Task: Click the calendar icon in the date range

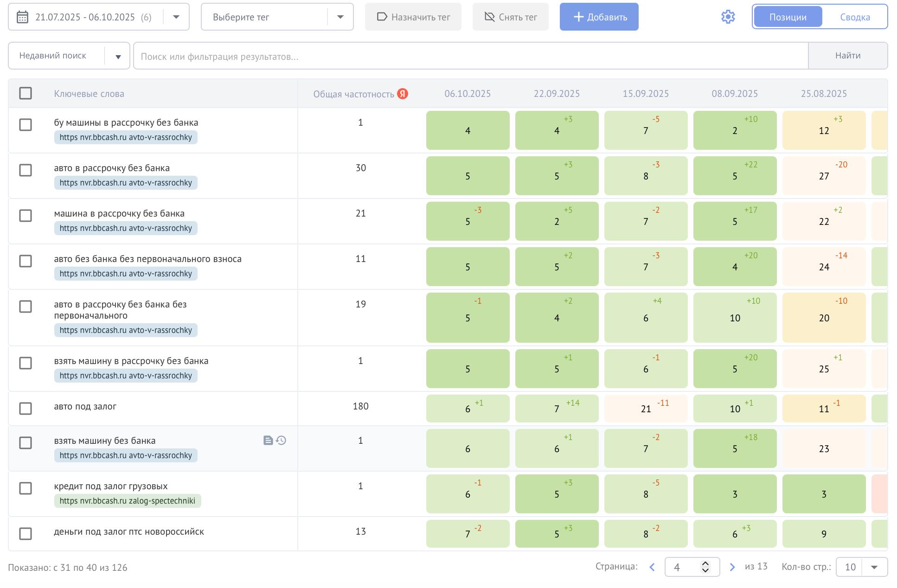Action: tap(22, 17)
